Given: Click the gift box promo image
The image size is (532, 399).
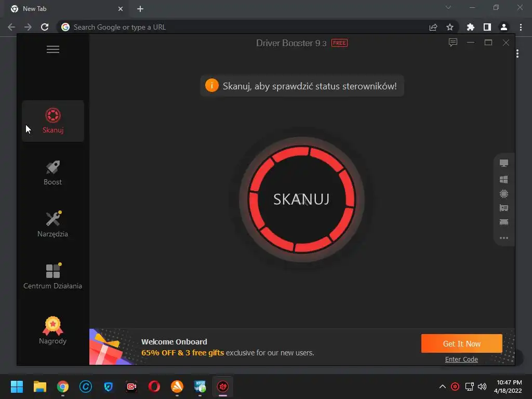Looking at the screenshot, I should point(110,348).
